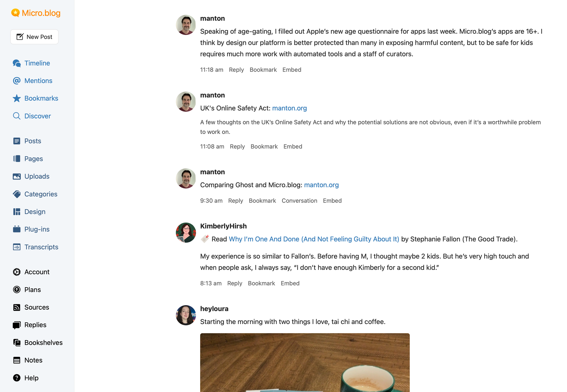Click the New Post button
Viewport: 567px width, 392px height.
pos(34,37)
